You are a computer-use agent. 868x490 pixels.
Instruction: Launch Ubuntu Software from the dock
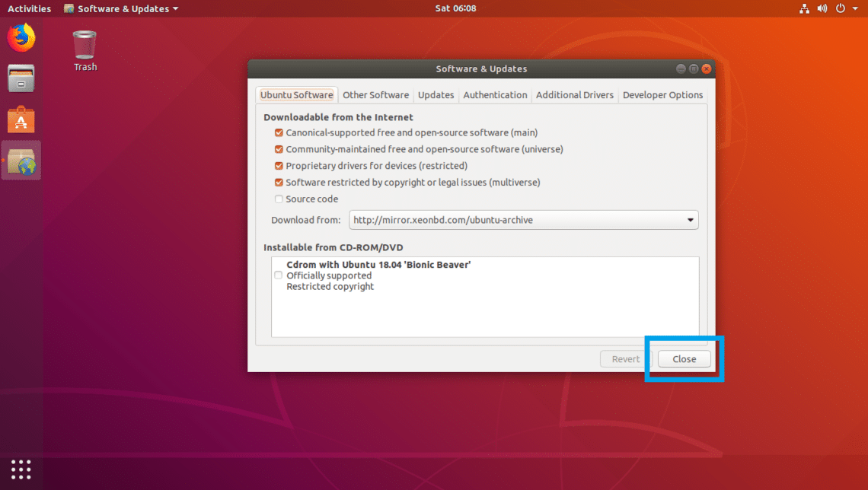coord(21,119)
